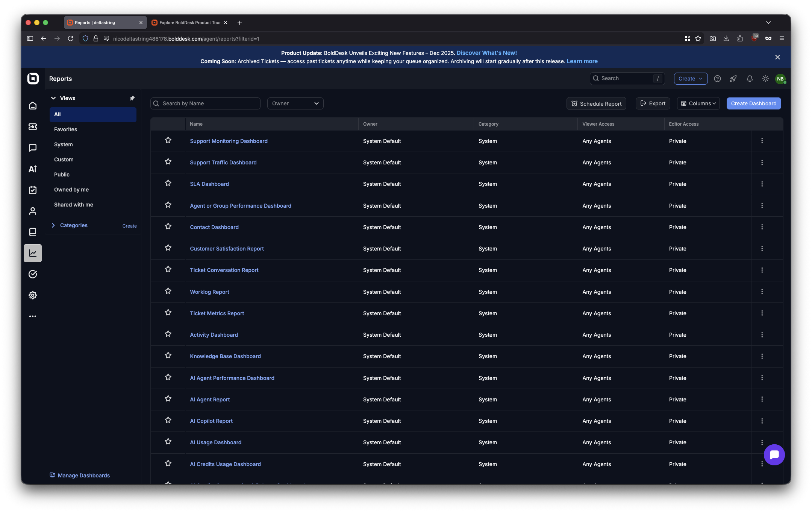Open the Tickets sidebar icon
Screen dimensions: 812x512
pos(33,127)
